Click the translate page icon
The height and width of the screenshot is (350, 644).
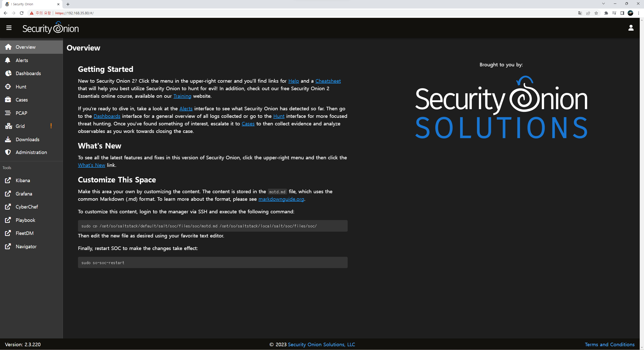click(x=580, y=13)
